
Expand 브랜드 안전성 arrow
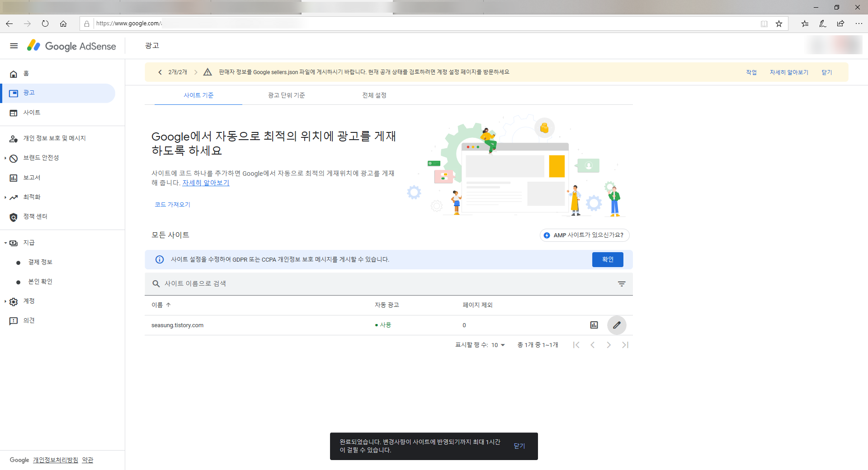tap(5, 158)
